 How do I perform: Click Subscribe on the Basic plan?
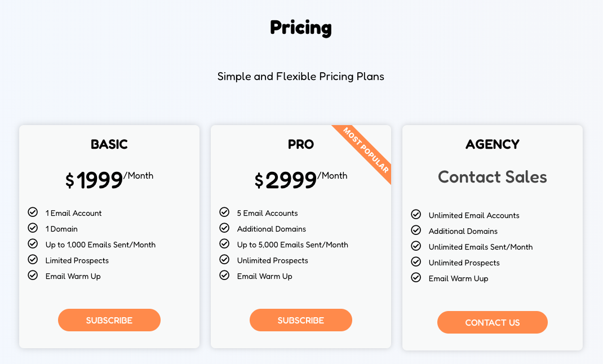[x=109, y=319]
